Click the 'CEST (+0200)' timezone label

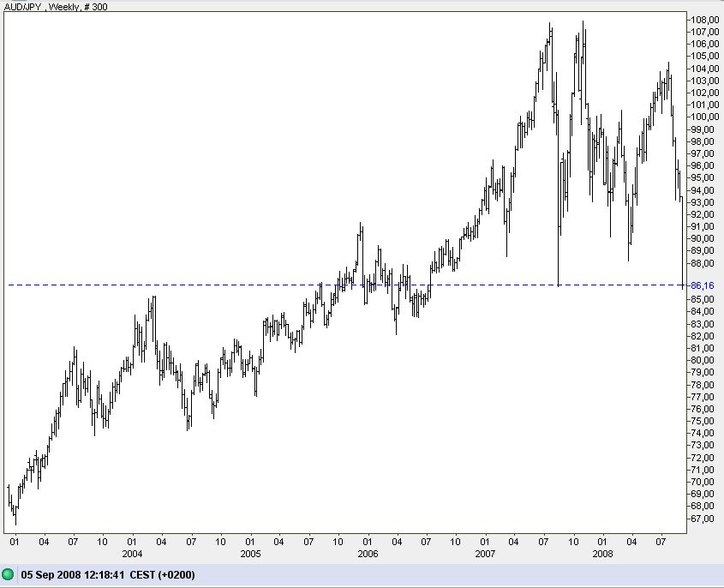click(163, 575)
